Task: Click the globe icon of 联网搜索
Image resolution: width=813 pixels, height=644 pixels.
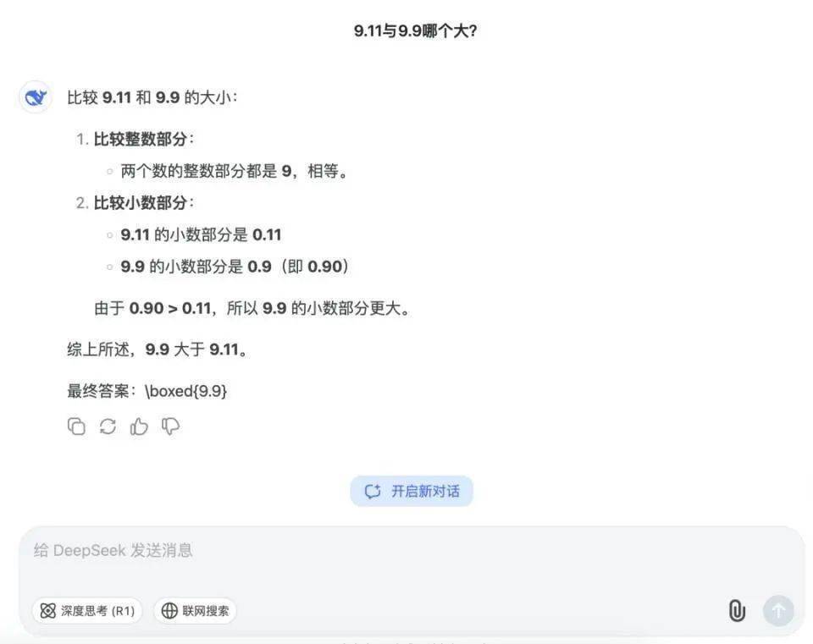Action: coord(169,611)
